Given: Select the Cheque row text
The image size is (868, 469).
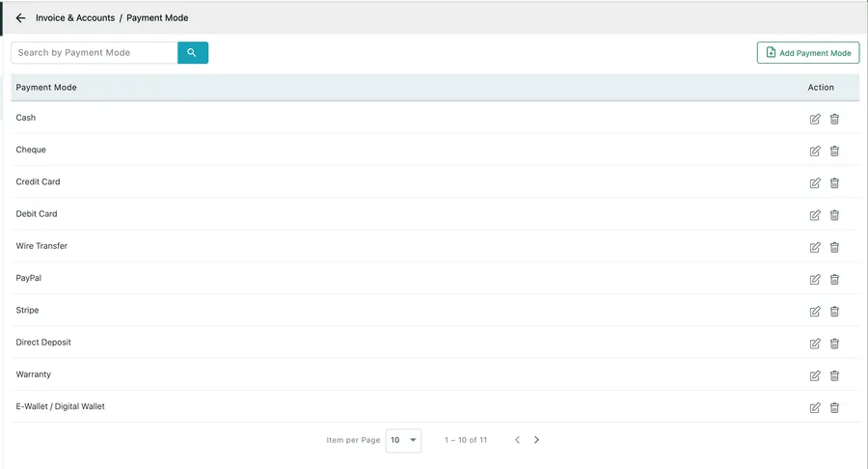Looking at the screenshot, I should pos(31,150).
